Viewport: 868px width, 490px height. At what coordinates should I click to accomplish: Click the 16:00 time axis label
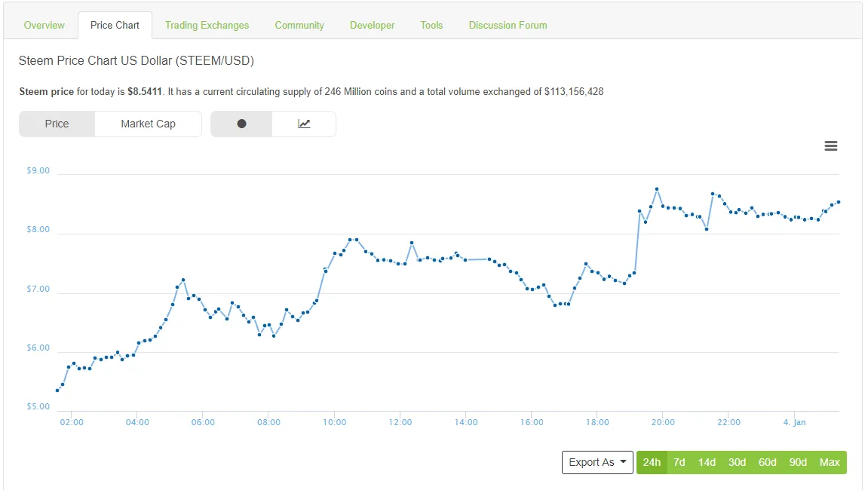tap(532, 422)
